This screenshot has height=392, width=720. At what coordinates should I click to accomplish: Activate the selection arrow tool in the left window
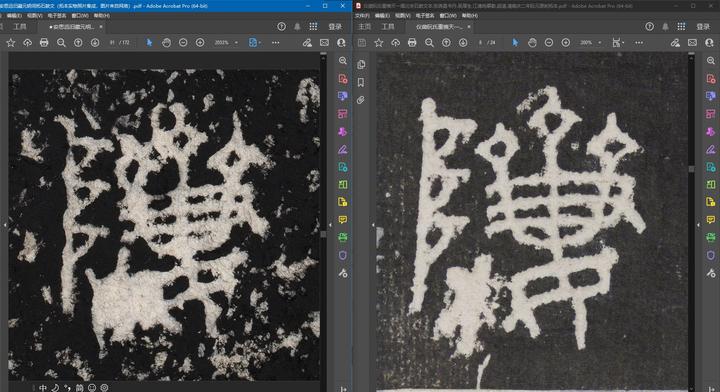tap(149, 43)
